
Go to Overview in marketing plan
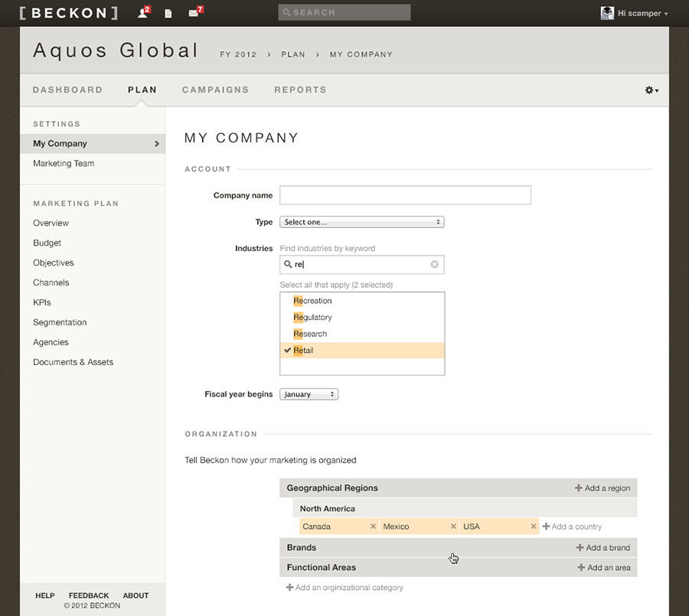51,223
